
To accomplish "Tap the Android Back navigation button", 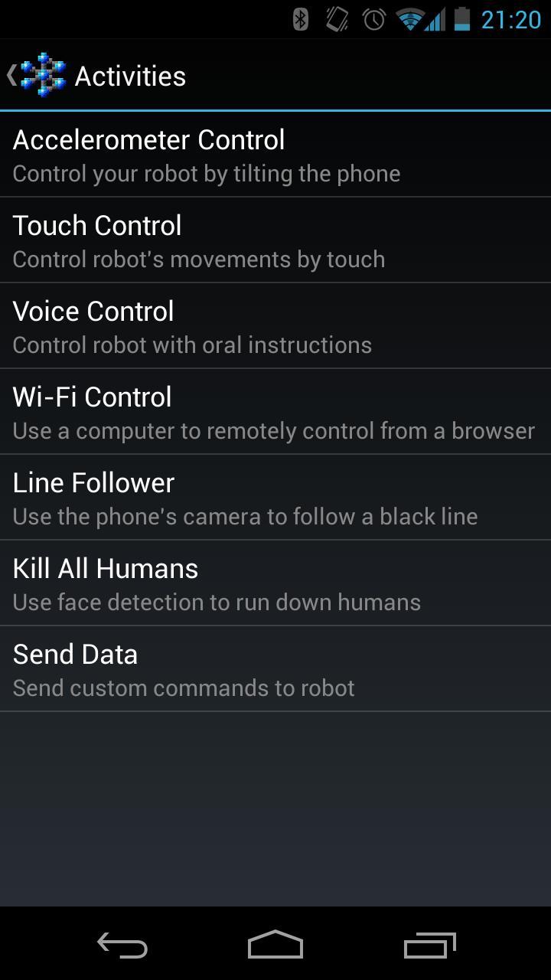I will pyautogui.click(x=122, y=946).
